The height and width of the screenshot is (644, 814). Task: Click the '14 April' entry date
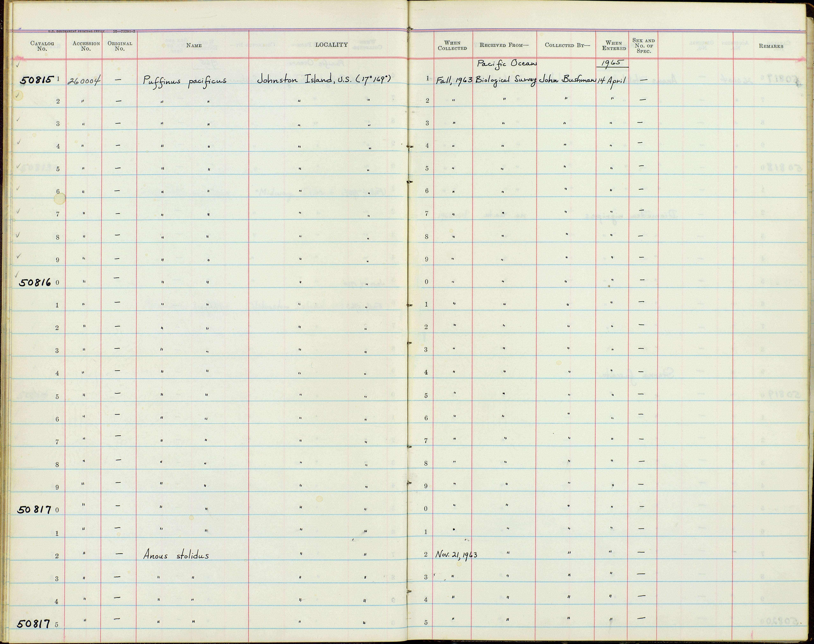pyautogui.click(x=611, y=80)
